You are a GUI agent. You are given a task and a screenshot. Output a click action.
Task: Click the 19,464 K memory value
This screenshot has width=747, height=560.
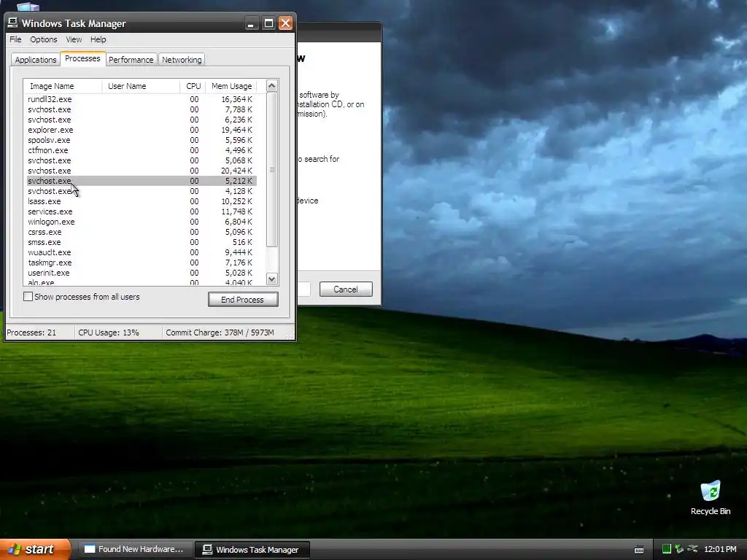click(237, 130)
